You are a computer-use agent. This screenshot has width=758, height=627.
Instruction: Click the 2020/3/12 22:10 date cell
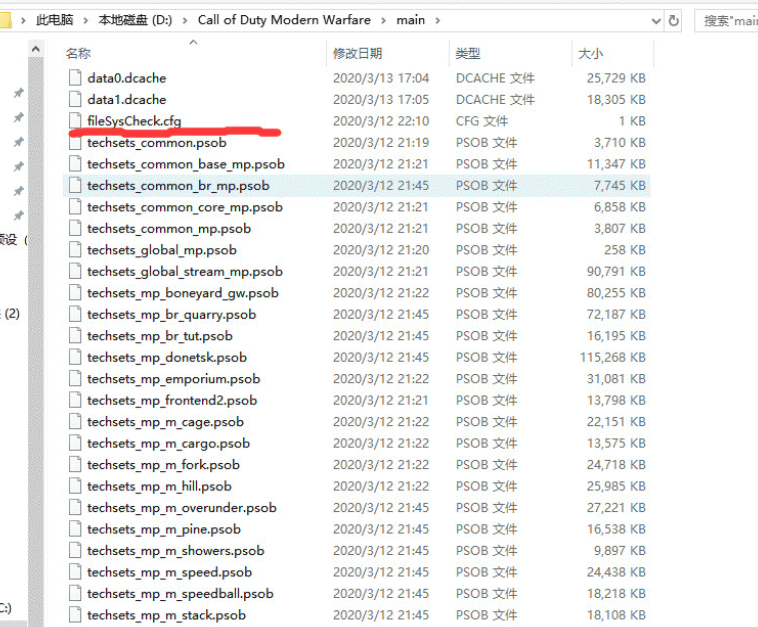[381, 121]
